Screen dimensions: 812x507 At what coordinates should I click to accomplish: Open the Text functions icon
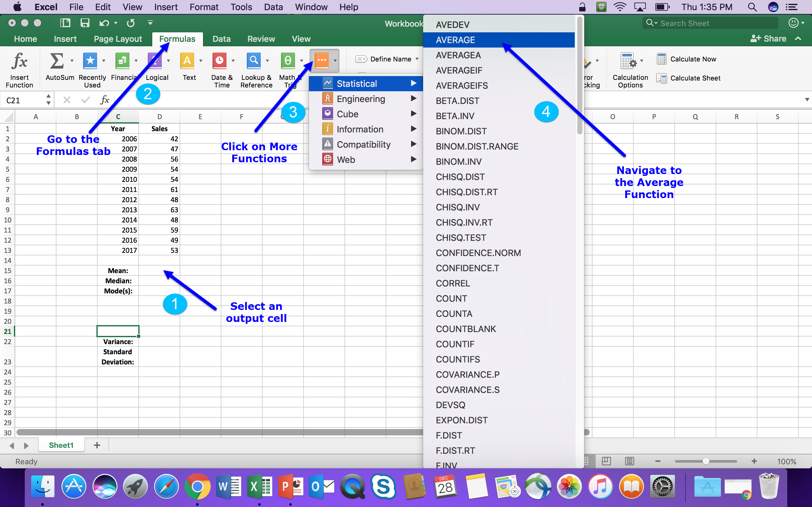tap(187, 61)
